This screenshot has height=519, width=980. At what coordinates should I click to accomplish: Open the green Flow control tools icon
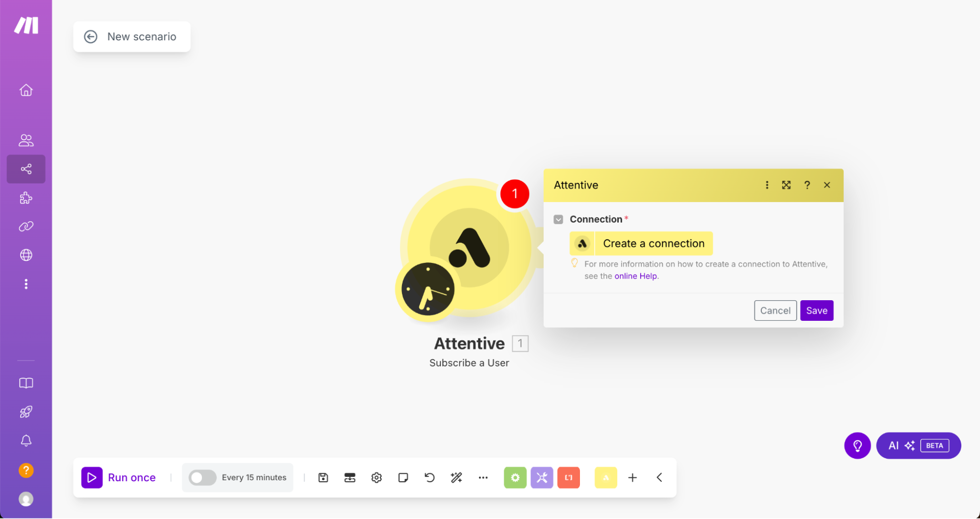515,478
